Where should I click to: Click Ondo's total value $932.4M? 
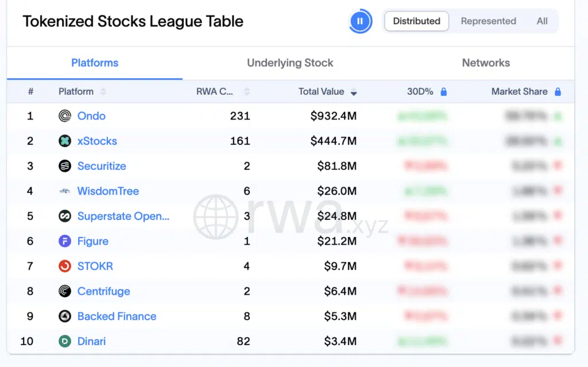(334, 116)
